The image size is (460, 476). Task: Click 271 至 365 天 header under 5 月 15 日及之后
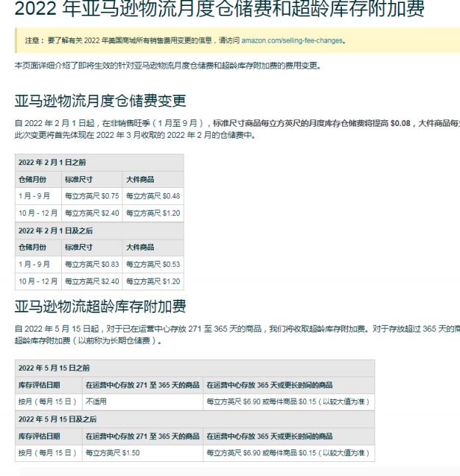pyautogui.click(x=142, y=436)
